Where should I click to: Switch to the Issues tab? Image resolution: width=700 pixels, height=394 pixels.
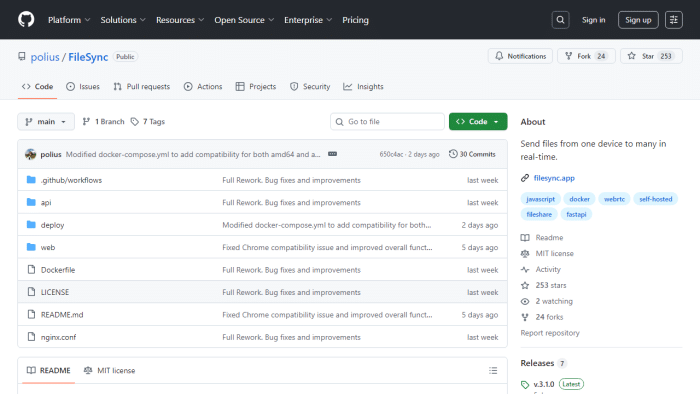click(83, 87)
